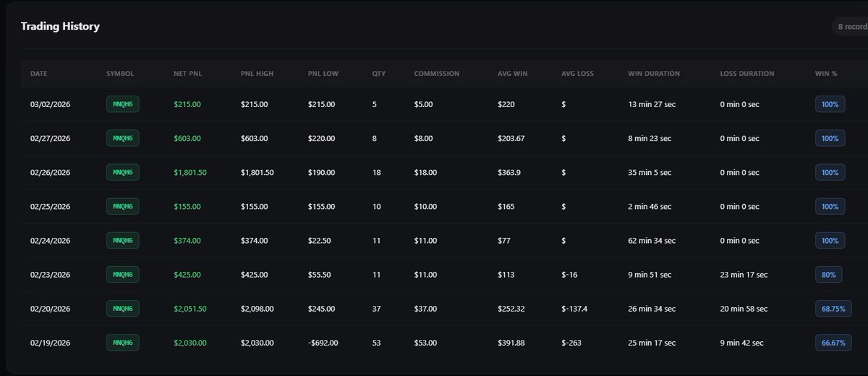Click the Trading History title

click(60, 27)
